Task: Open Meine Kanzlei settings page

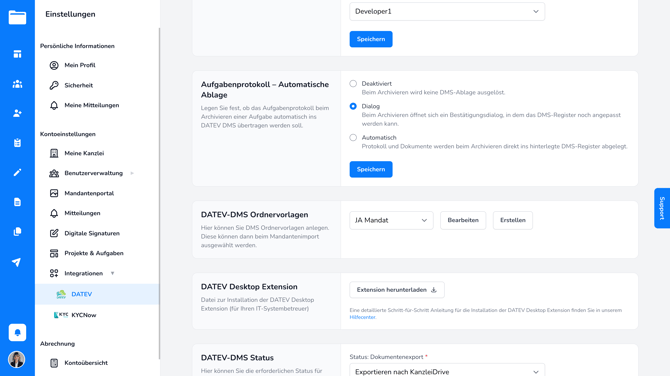Action: 84,153
